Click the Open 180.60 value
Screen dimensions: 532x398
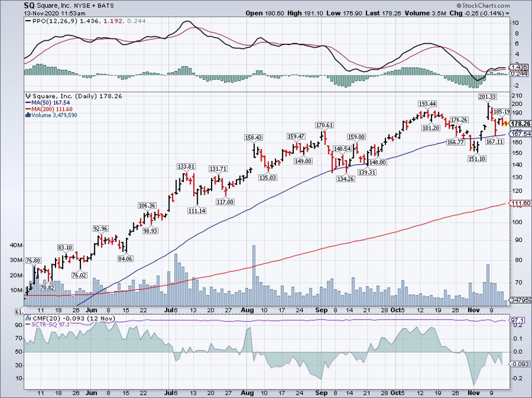pyautogui.click(x=265, y=13)
